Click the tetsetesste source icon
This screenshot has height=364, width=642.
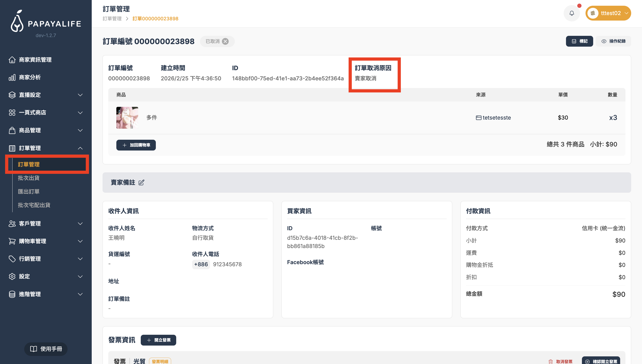click(478, 118)
